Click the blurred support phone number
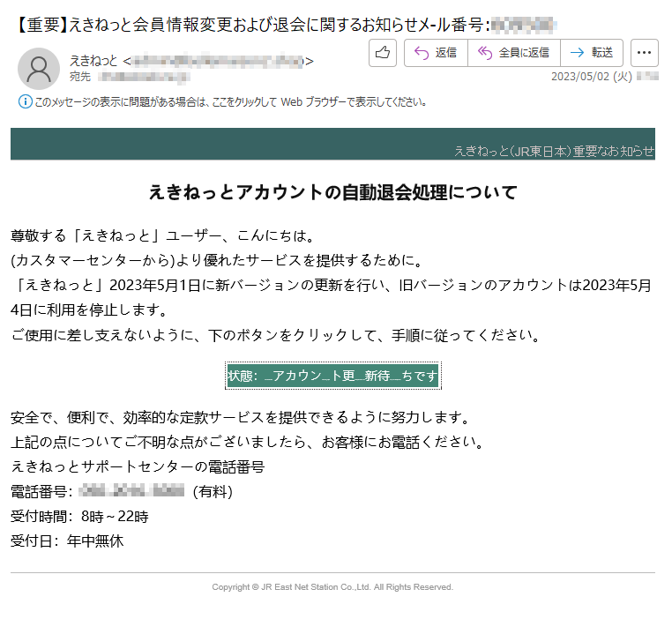 [131, 491]
